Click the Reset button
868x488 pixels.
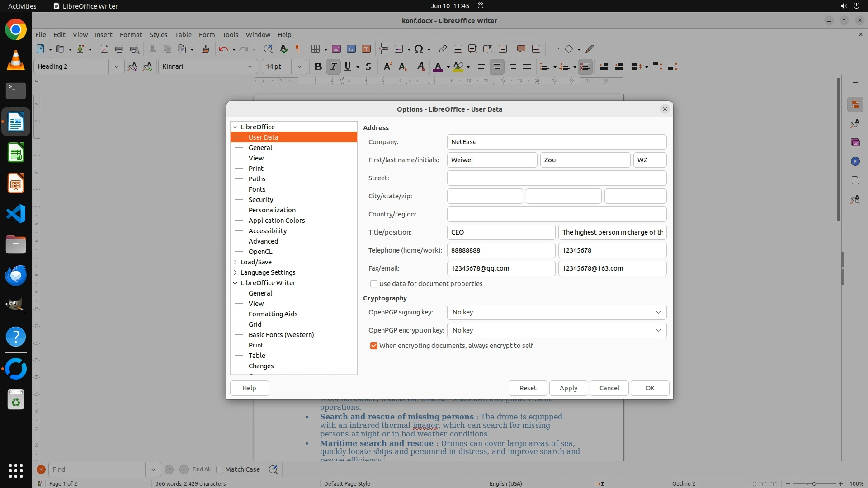528,388
